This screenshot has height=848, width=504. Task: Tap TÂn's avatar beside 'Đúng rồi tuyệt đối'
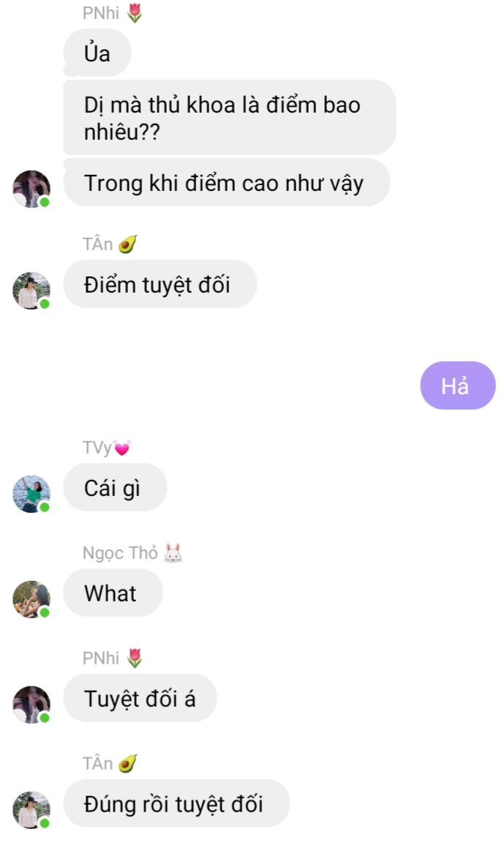31,810
